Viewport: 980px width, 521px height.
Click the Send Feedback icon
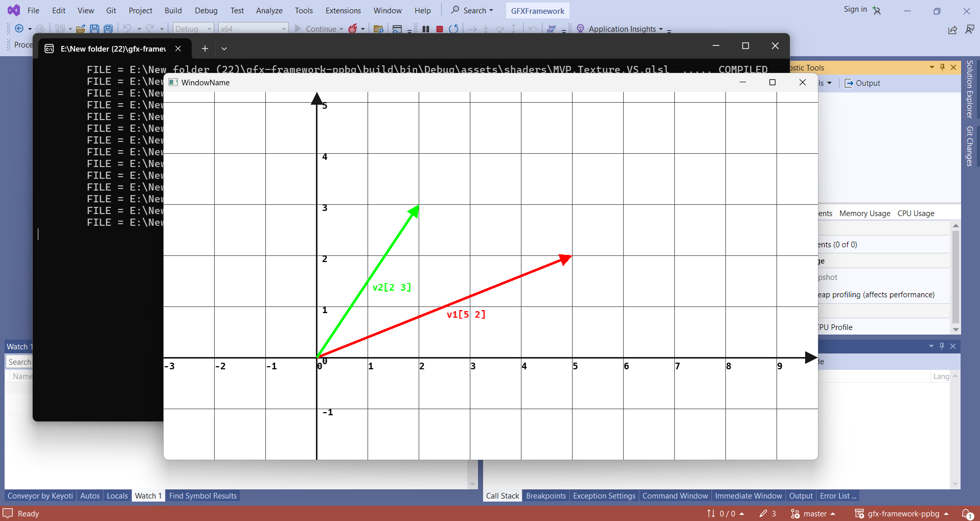coord(969,30)
